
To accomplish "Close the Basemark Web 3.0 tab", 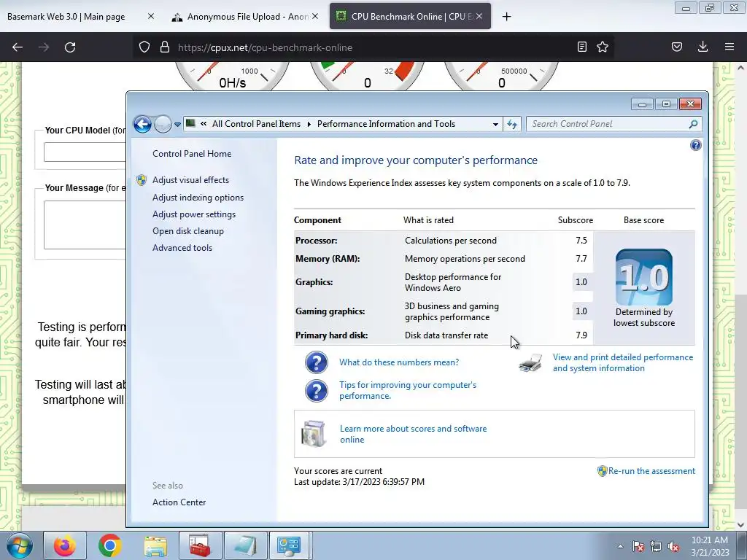I will coord(151,16).
